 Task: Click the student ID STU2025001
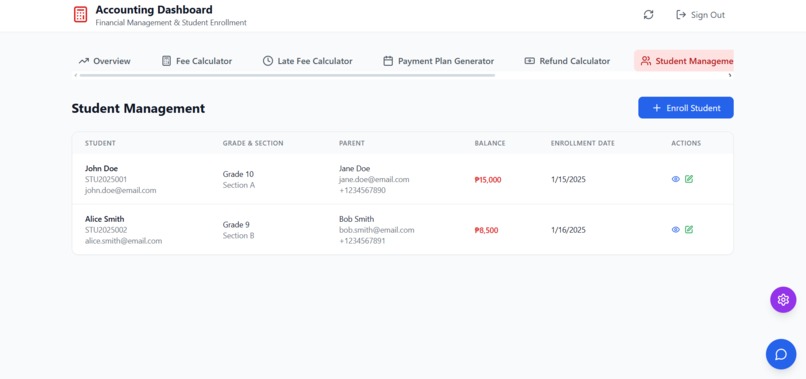106,179
